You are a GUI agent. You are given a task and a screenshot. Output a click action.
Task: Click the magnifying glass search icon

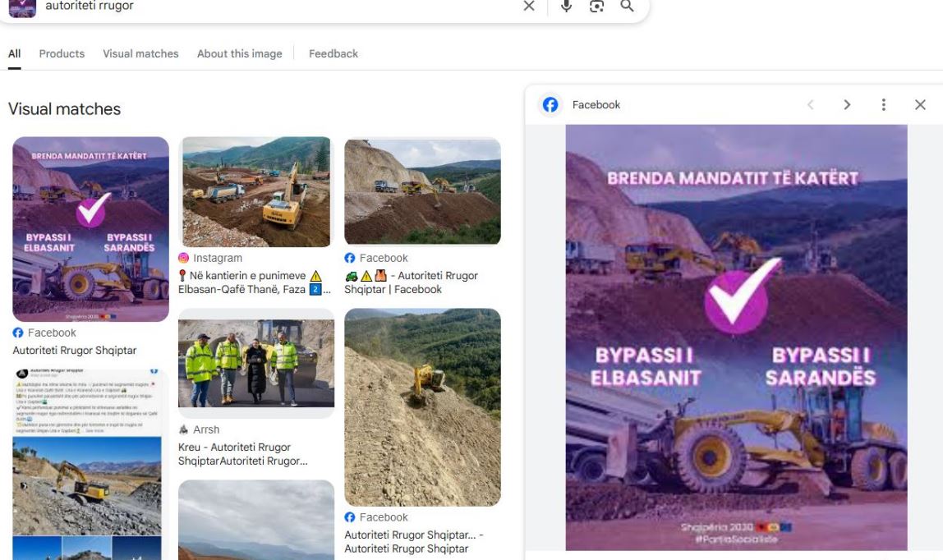pos(627,7)
